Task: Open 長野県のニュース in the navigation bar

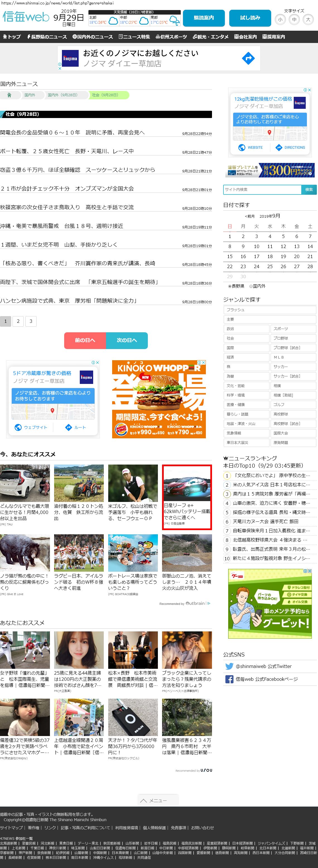Action: 47,37
